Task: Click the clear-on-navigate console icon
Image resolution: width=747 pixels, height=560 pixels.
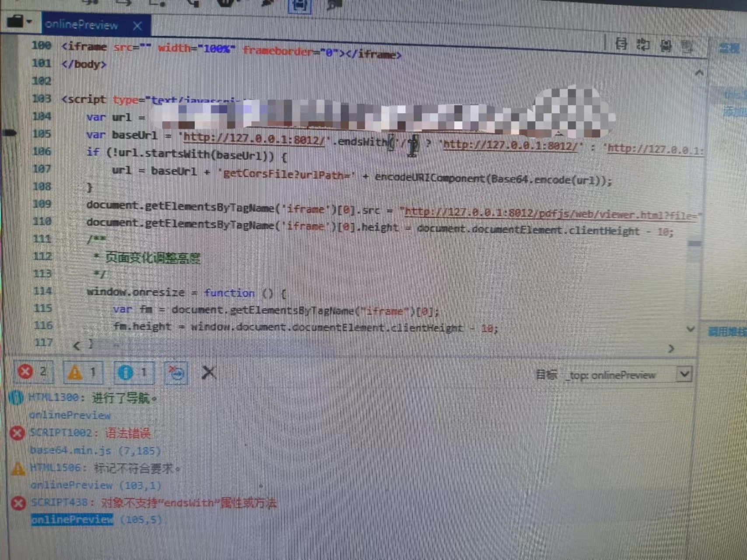Action: point(176,373)
